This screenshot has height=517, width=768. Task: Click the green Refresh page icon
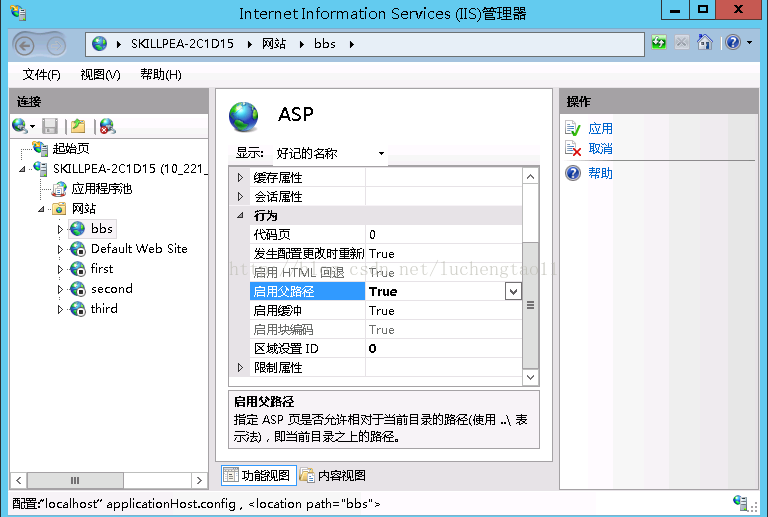659,43
